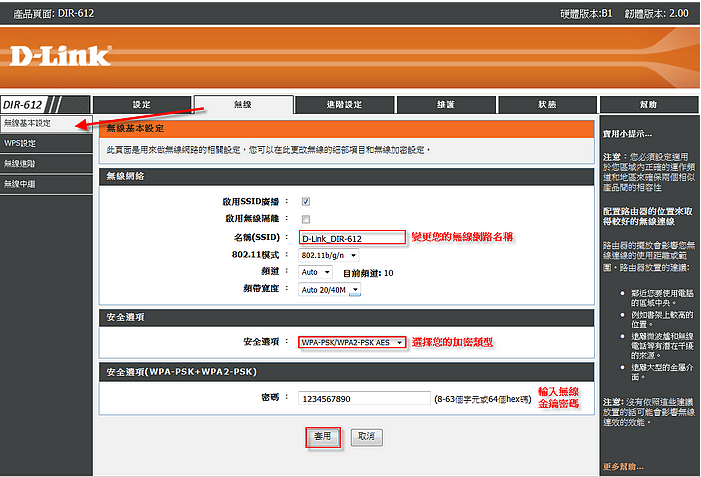This screenshot has height=477, width=701.
Task: Open the 頻道 Auto dropdown
Action: tap(315, 272)
